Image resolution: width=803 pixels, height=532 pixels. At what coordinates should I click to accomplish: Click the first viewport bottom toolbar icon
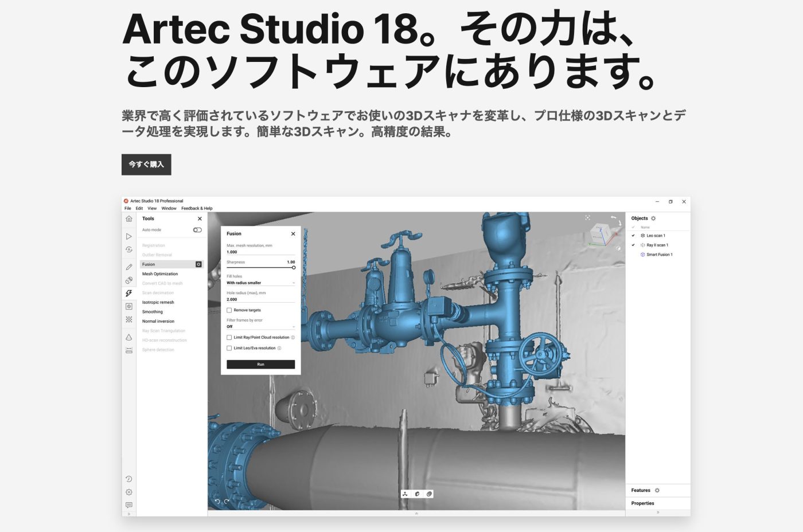[405, 494]
